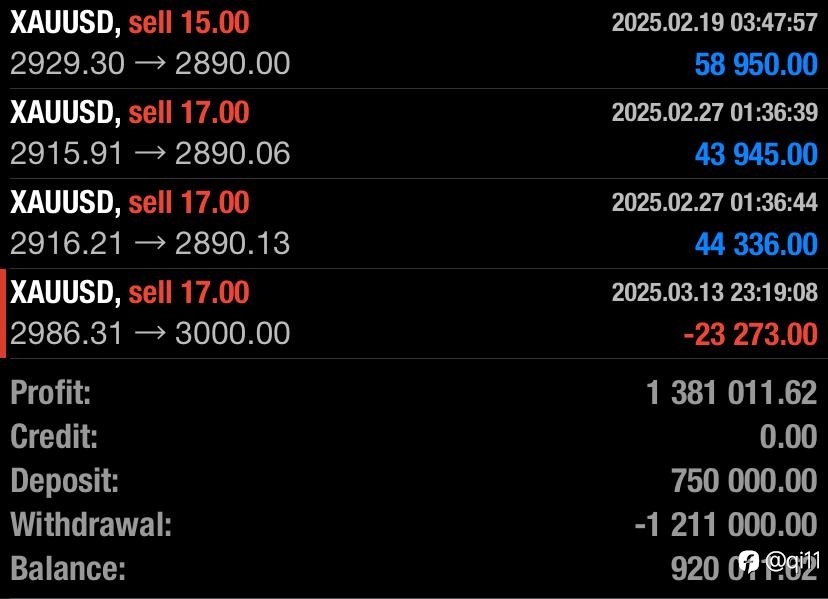Open the trade entered at 2916.21

(x=414, y=223)
